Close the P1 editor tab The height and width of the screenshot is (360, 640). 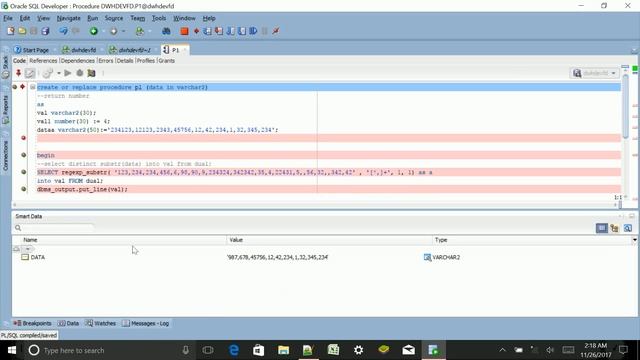tap(184, 50)
